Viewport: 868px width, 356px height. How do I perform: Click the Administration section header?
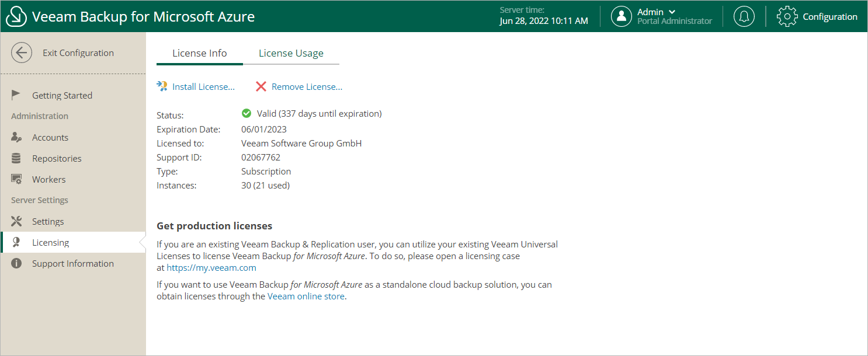pos(40,116)
